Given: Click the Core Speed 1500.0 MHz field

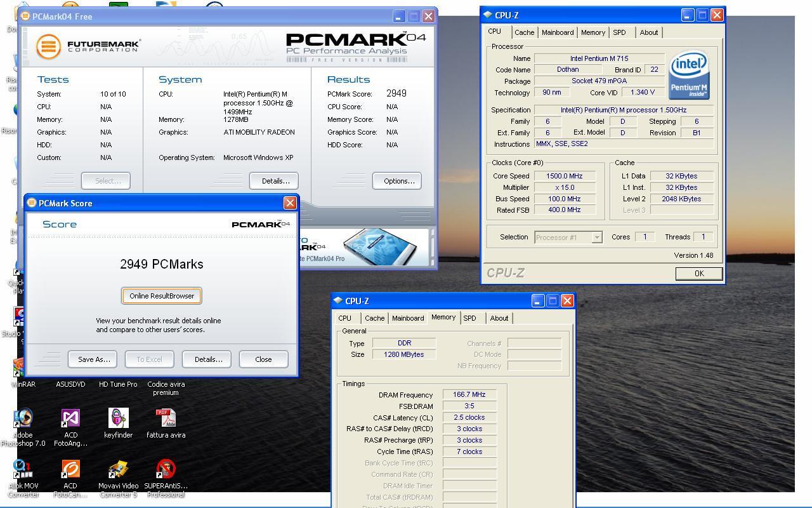Looking at the screenshot, I should 564,176.
